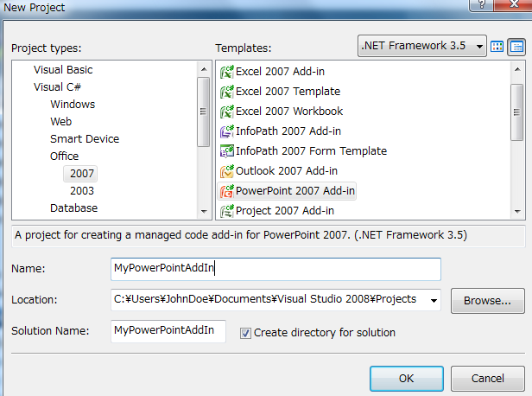Screen dimensions: 532x396
Task: Click the Project 2007 Add-in icon
Action: point(226,211)
